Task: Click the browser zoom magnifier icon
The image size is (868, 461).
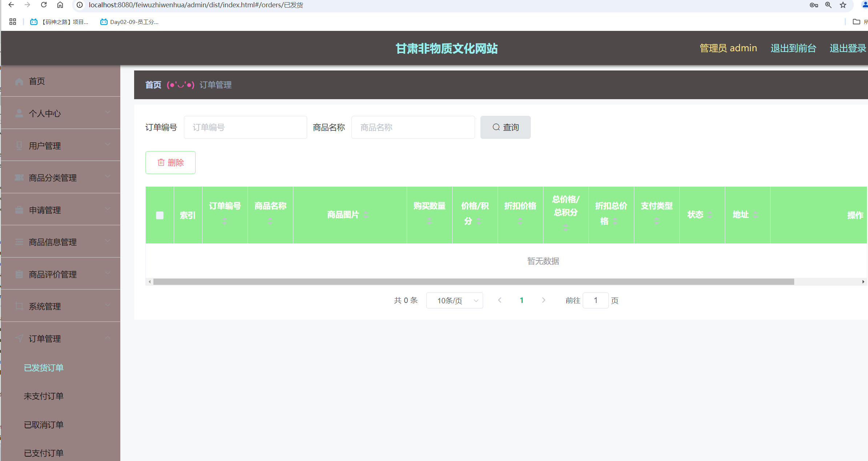Action: coord(828,5)
